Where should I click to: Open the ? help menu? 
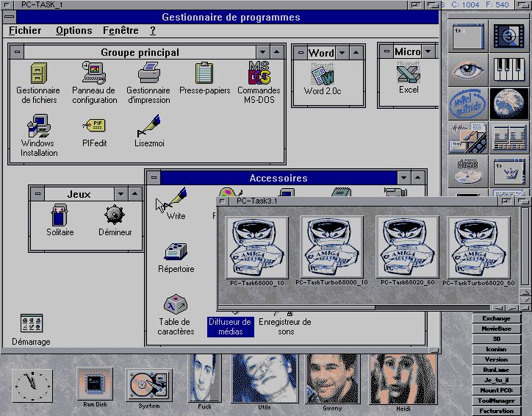tap(153, 31)
